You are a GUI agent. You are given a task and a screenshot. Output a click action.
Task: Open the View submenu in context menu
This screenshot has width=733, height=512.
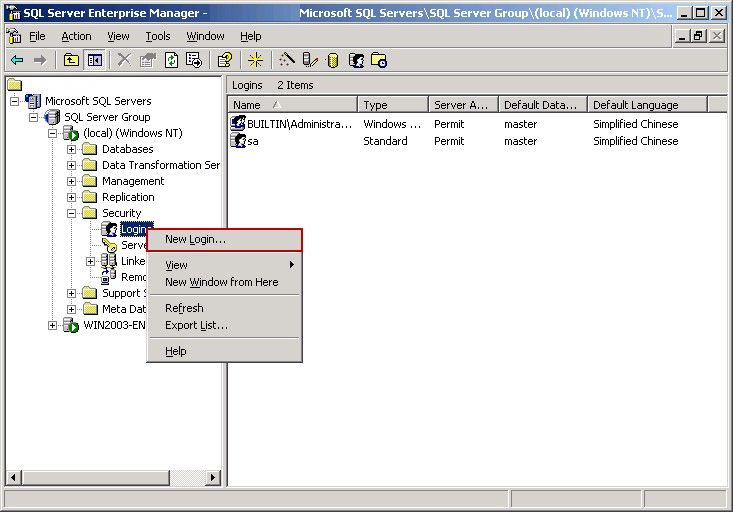coord(224,265)
